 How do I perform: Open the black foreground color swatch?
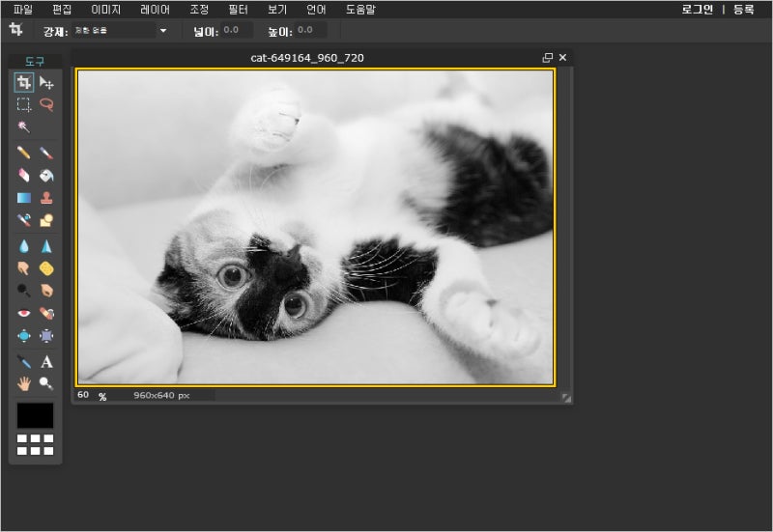35,415
